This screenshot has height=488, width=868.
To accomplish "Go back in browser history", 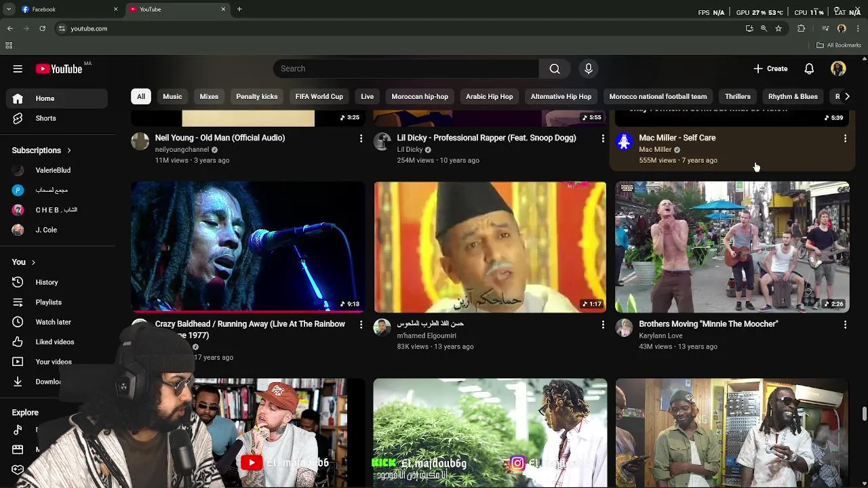I will [x=10, y=28].
